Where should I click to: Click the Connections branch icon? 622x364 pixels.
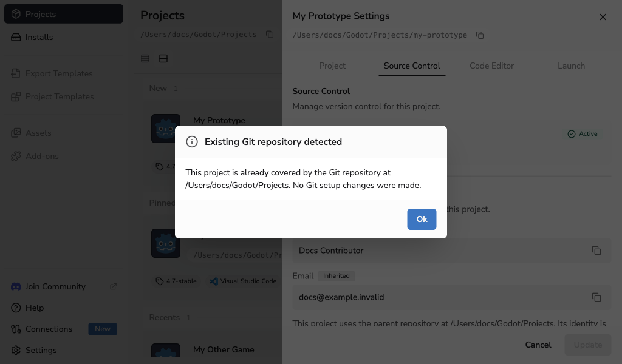coord(16,329)
